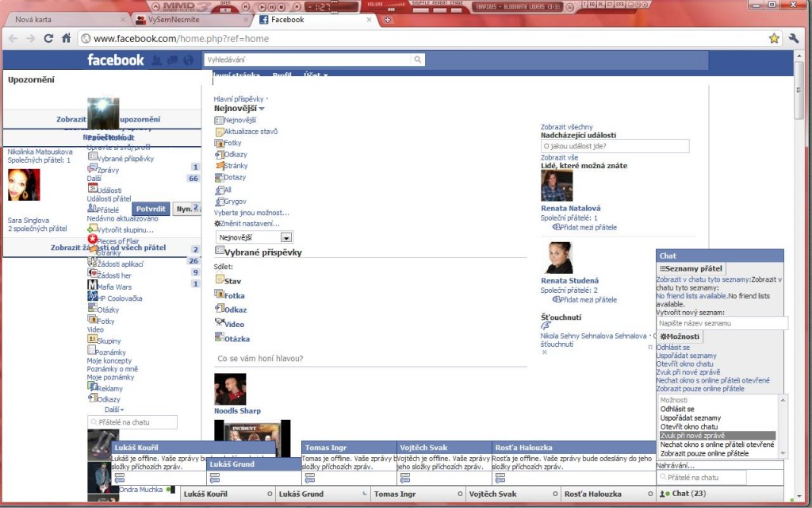This screenshot has height=508, width=812.
Task: Open friend requests icon in Facebook header
Action: (156, 60)
